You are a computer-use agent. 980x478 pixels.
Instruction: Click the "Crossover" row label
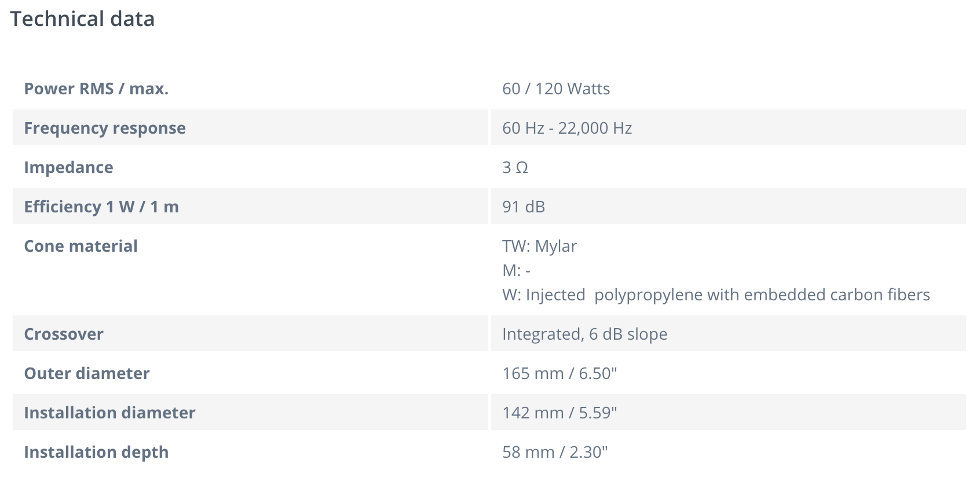(64, 334)
